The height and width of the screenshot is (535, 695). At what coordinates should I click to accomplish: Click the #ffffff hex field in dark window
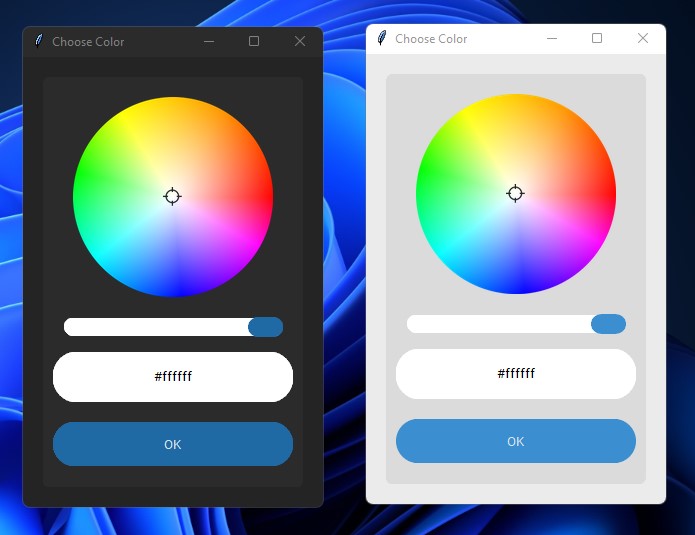click(173, 377)
